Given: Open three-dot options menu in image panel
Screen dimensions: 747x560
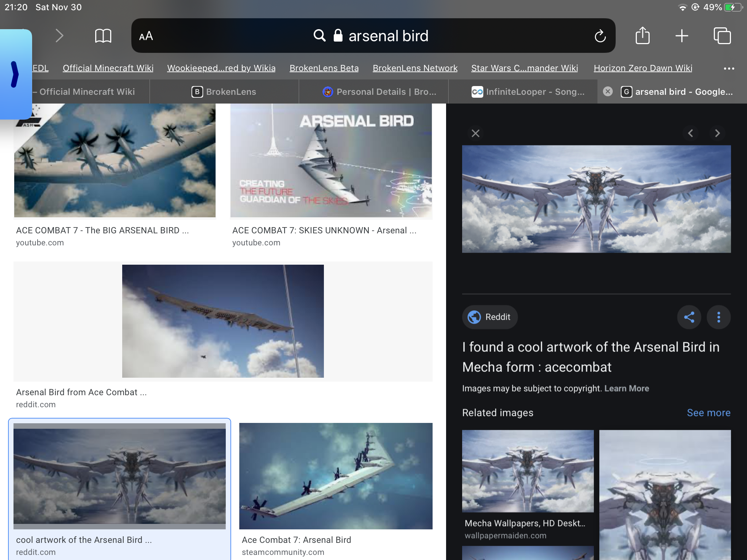Looking at the screenshot, I should [719, 317].
